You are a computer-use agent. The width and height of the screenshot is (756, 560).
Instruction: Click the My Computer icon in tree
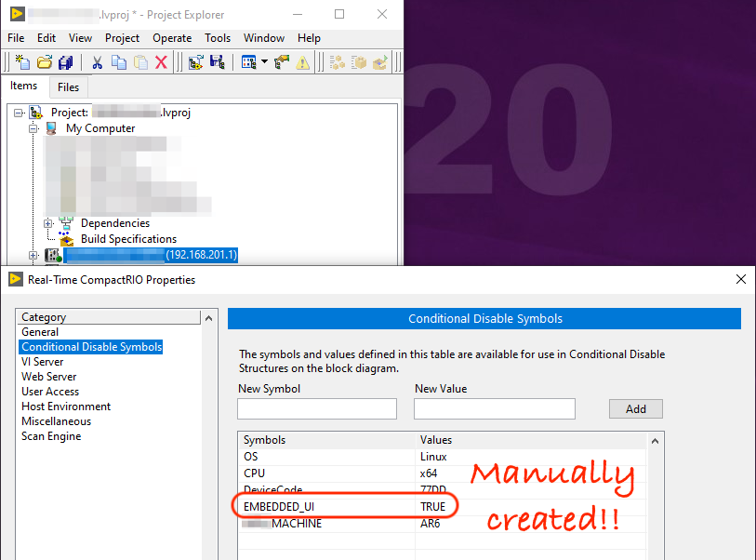[x=51, y=128]
